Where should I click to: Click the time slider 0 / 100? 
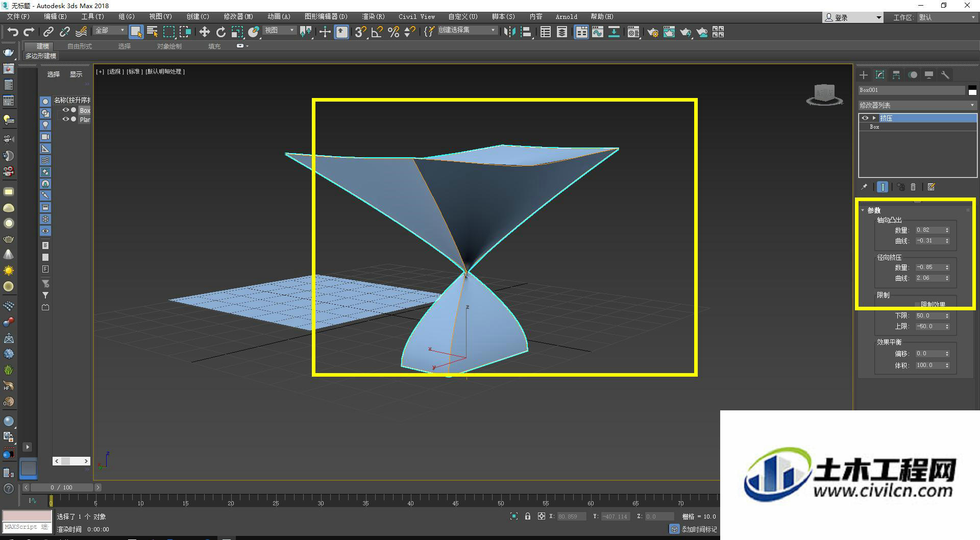click(x=61, y=487)
